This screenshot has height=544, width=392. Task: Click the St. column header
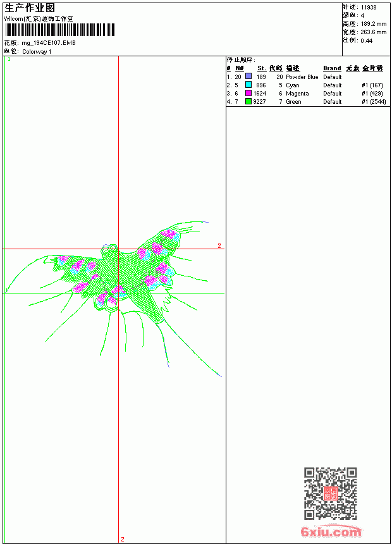262,68
